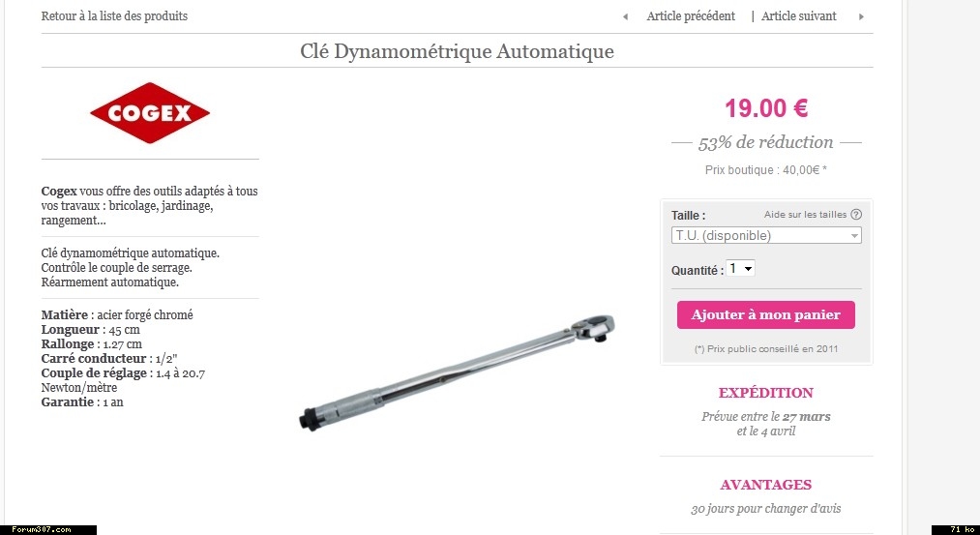This screenshot has width=980, height=535.
Task: Click the Prix boutique 40,00€ text
Action: tap(765, 170)
